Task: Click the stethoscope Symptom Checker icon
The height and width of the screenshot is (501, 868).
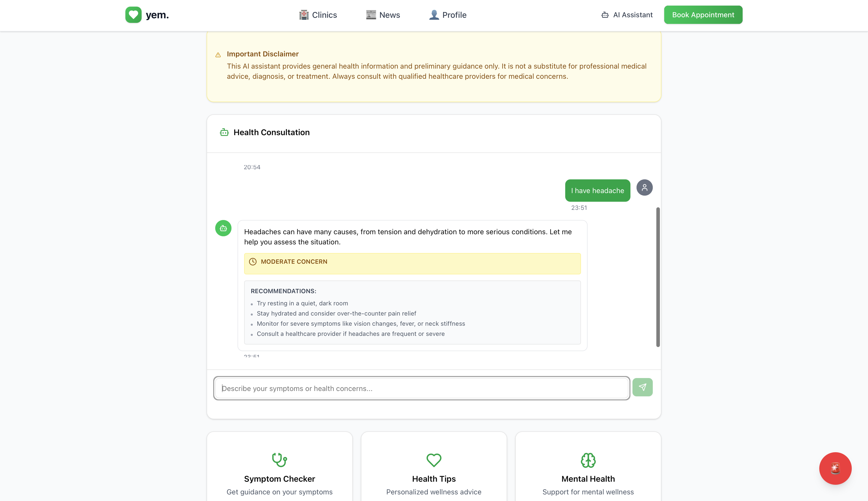Action: point(279,460)
